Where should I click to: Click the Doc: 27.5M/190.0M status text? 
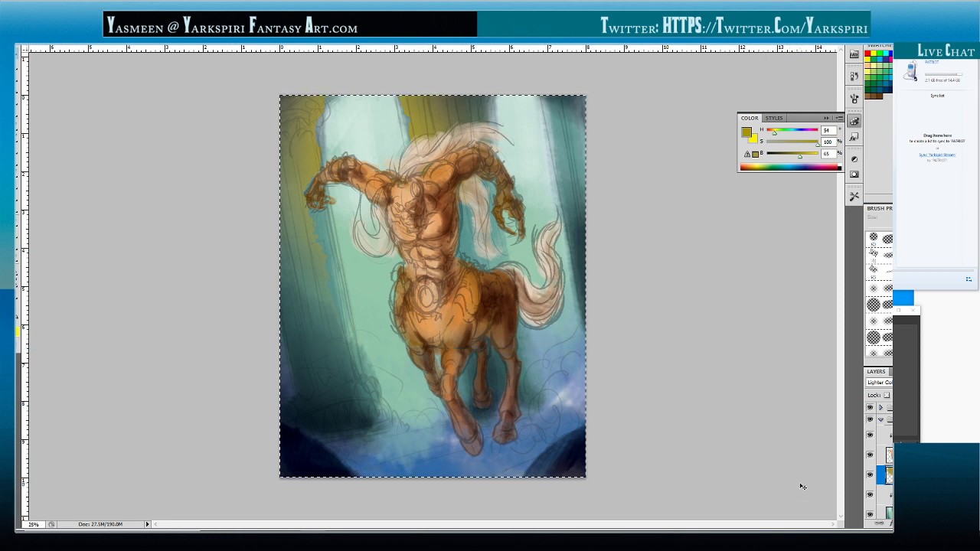click(100, 524)
